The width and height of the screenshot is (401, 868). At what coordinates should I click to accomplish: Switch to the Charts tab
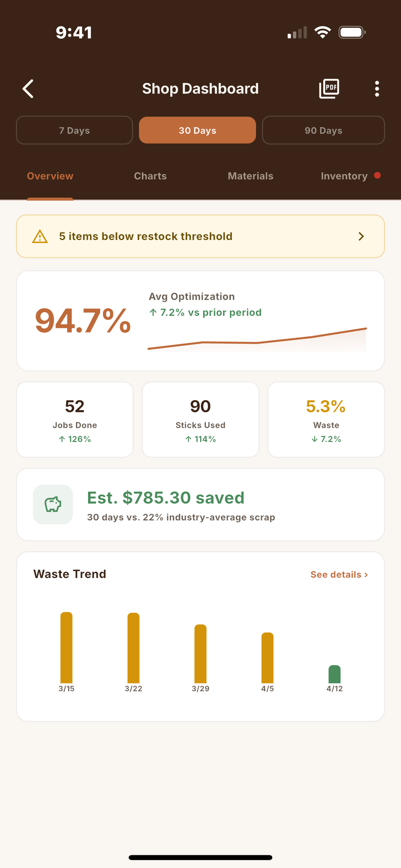coord(150,176)
